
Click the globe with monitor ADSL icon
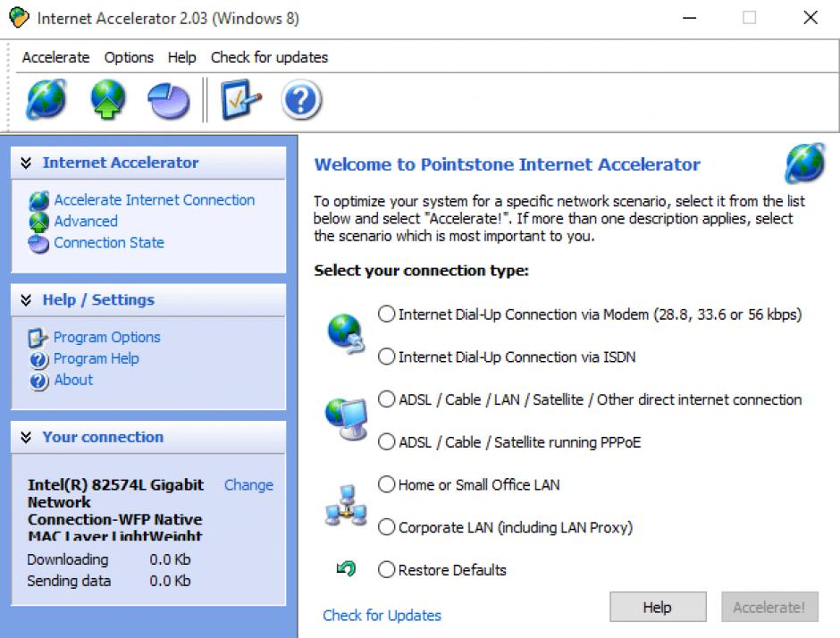point(346,419)
